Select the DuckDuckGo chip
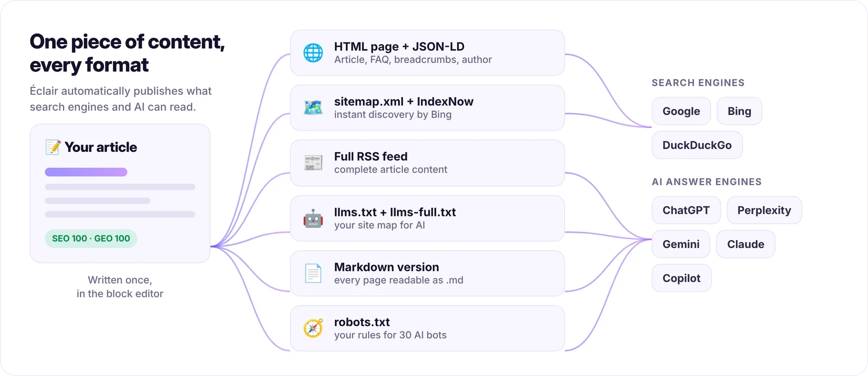 click(x=697, y=145)
